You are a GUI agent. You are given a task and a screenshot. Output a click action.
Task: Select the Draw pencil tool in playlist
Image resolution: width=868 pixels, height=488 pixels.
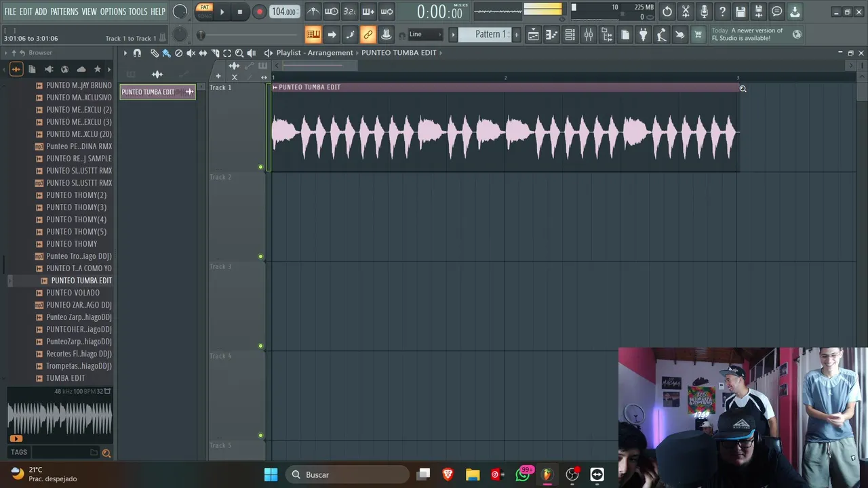[x=155, y=53]
